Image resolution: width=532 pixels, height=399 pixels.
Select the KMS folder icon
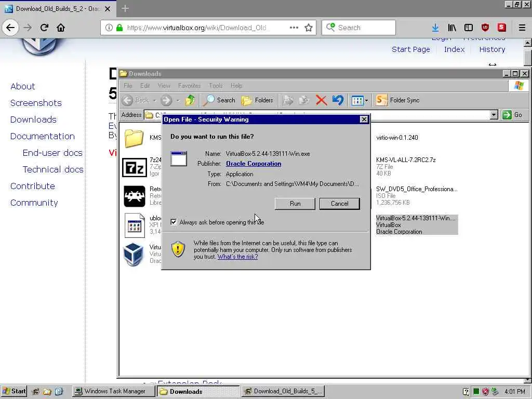tap(134, 138)
